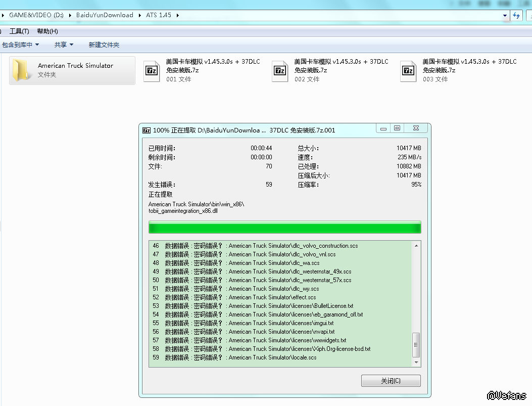Maximize the 7-Zip extraction dialog
Image resolution: width=532 pixels, height=406 pixels.
pos(397,128)
